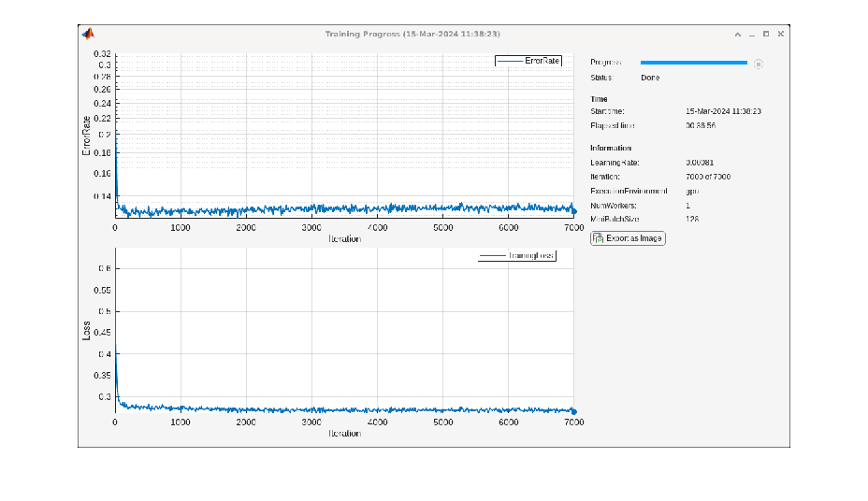This screenshot has width=868, height=501.
Task: Close the Training Progress window
Action: pos(780,34)
